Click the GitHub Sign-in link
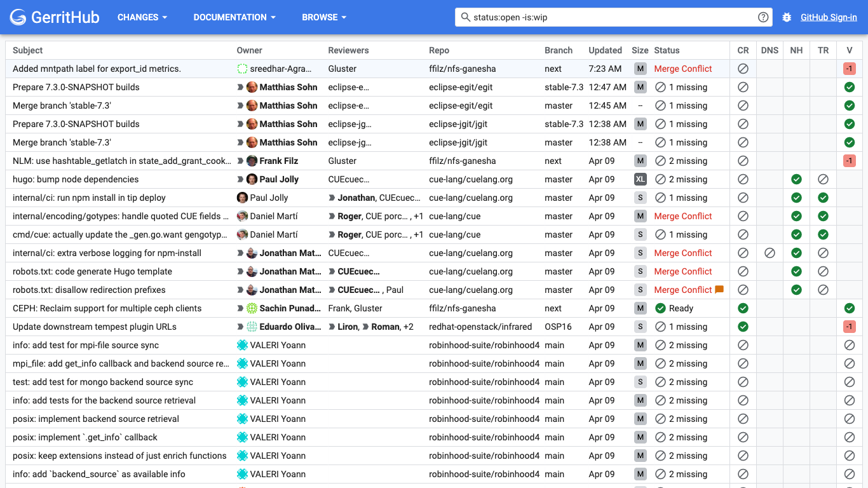The image size is (868, 488). pyautogui.click(x=829, y=17)
